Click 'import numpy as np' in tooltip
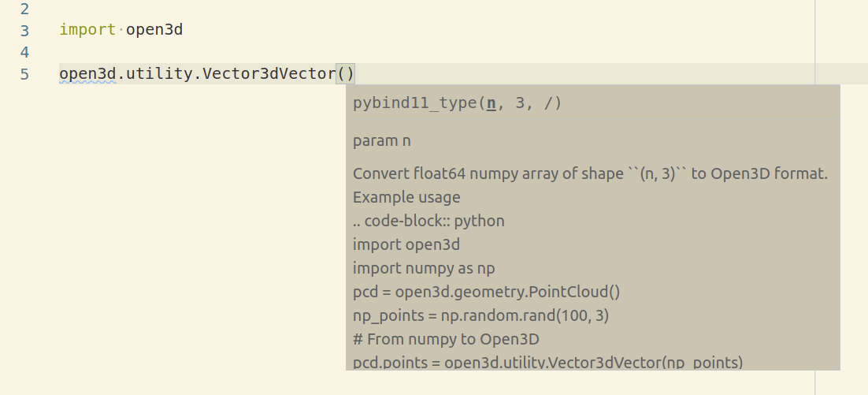This screenshot has height=395, width=868. click(x=424, y=269)
